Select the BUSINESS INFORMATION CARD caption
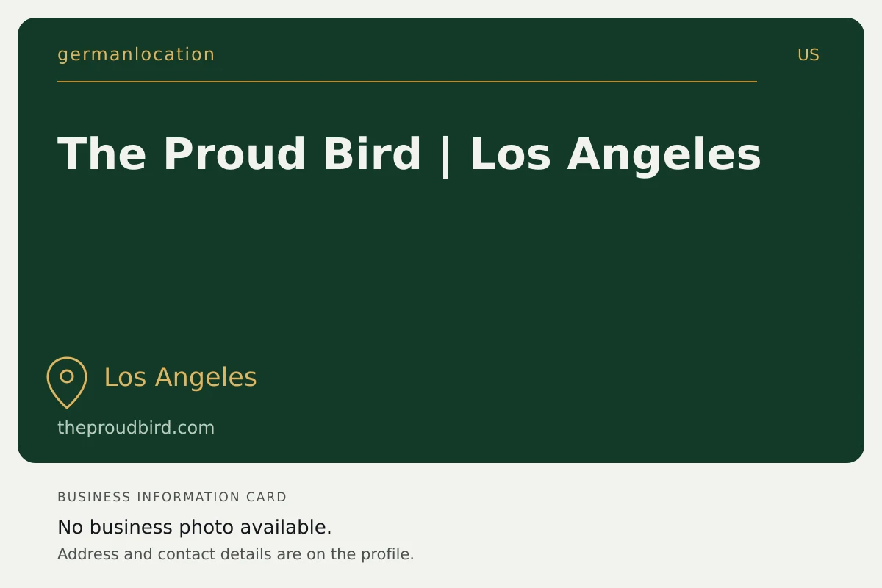882x588 pixels. coord(172,497)
